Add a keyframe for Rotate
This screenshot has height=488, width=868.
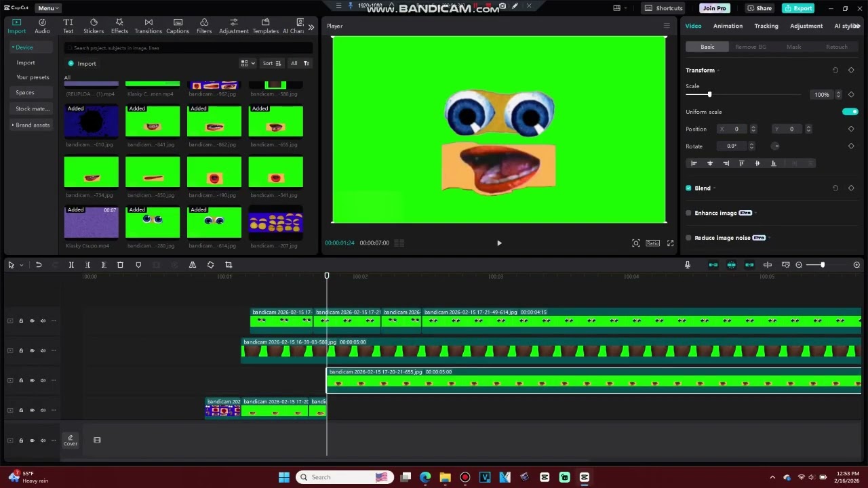851,146
